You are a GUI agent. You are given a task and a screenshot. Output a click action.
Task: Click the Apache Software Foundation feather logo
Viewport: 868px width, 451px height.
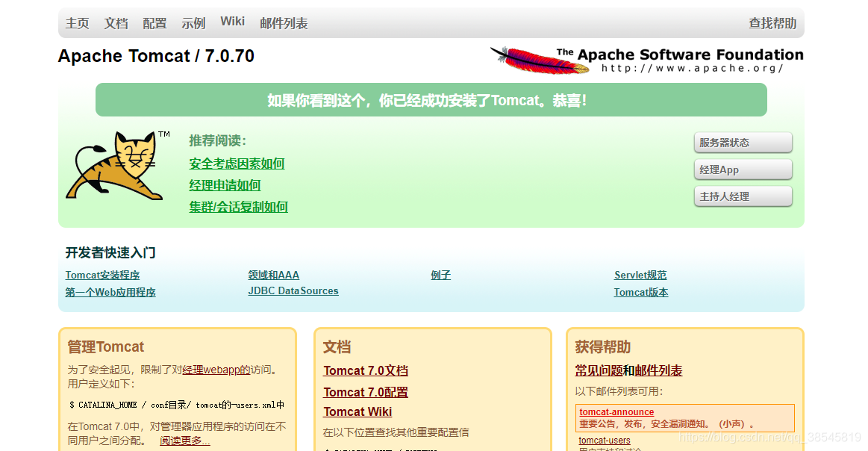(646, 60)
